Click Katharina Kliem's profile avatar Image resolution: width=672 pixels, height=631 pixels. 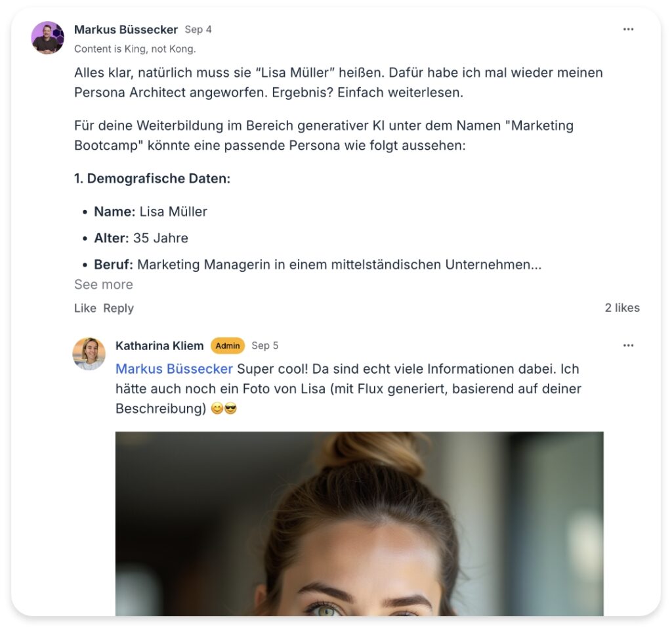pos(89,354)
